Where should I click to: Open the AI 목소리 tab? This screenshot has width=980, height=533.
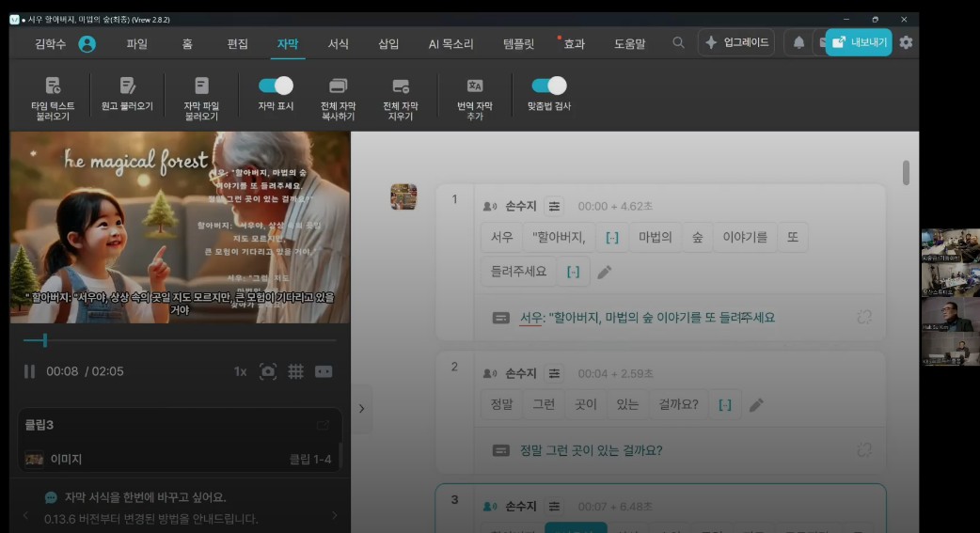pos(450,43)
